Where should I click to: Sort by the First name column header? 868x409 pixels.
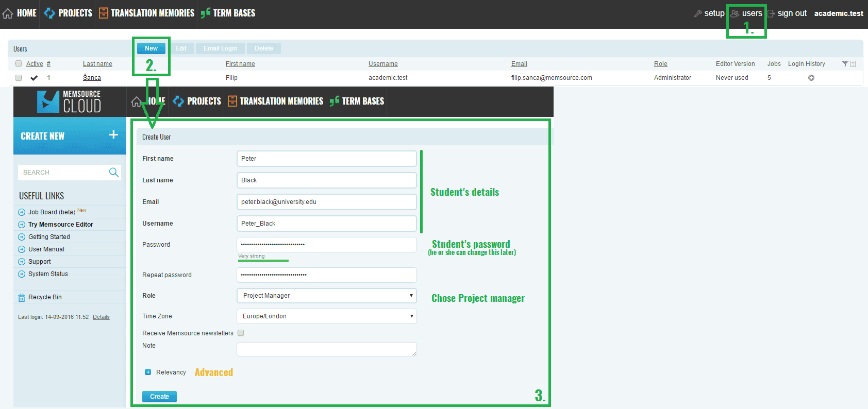(x=240, y=64)
